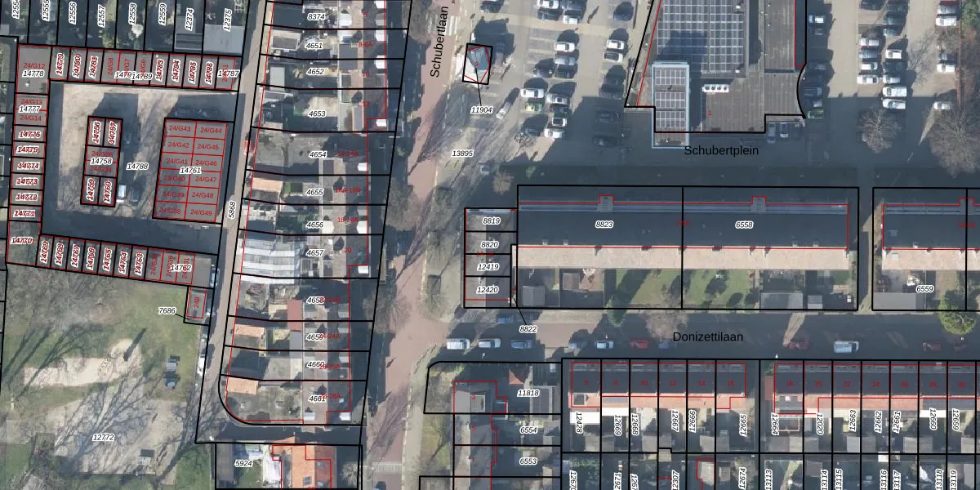This screenshot has height=490, width=980.
Task: Select parcel 4657
Action: [x=314, y=253]
